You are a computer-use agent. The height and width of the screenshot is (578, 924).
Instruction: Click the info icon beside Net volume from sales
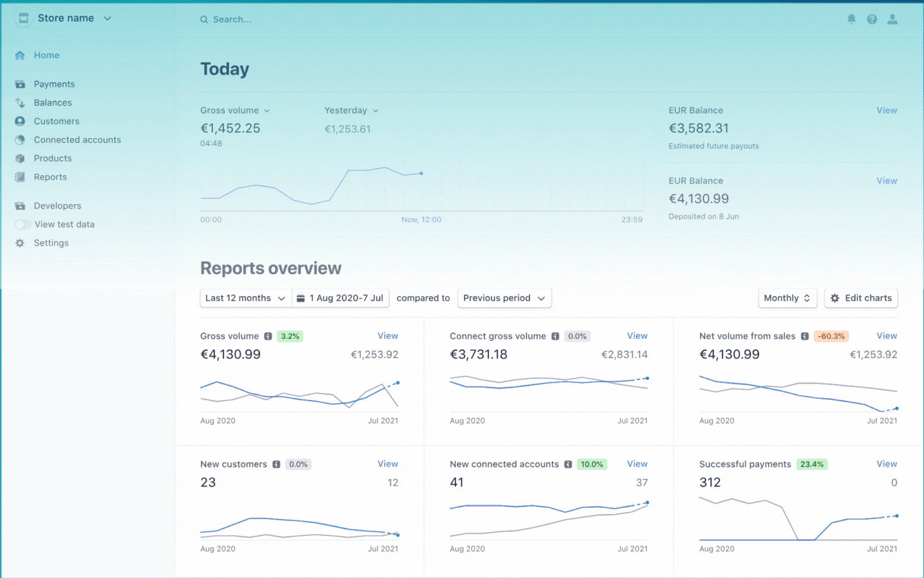(805, 336)
